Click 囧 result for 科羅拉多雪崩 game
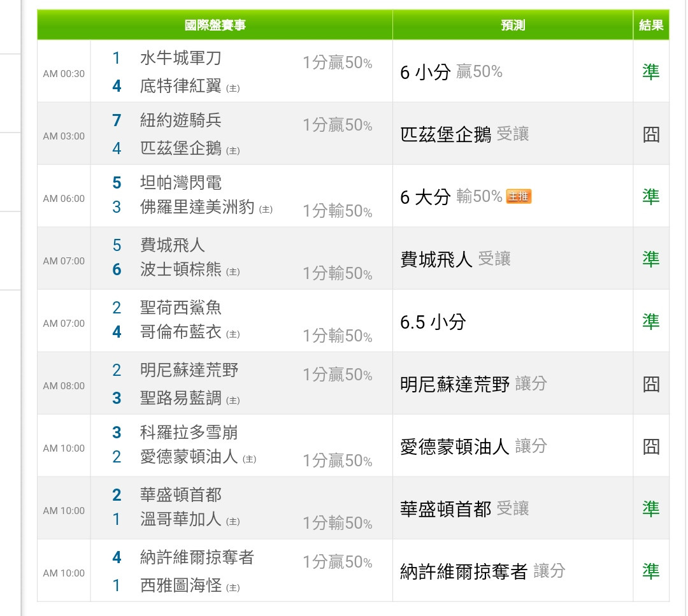Screen dimensions: 688x616 pyautogui.click(x=651, y=446)
